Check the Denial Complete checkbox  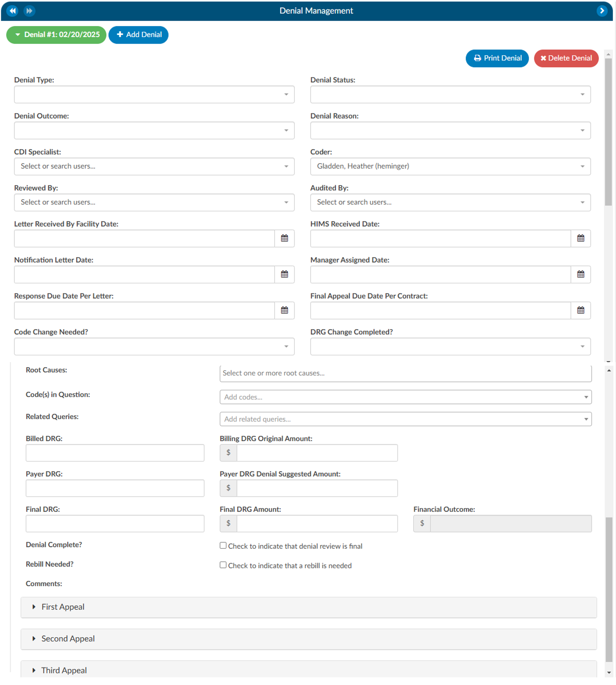click(x=223, y=545)
